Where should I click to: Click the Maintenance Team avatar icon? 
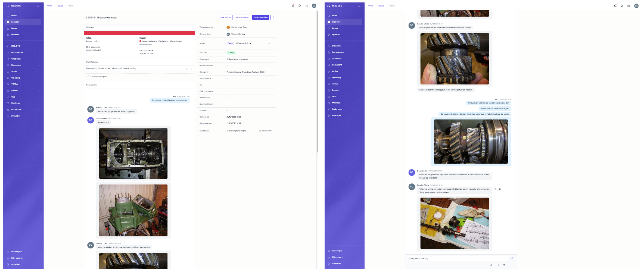[228, 27]
